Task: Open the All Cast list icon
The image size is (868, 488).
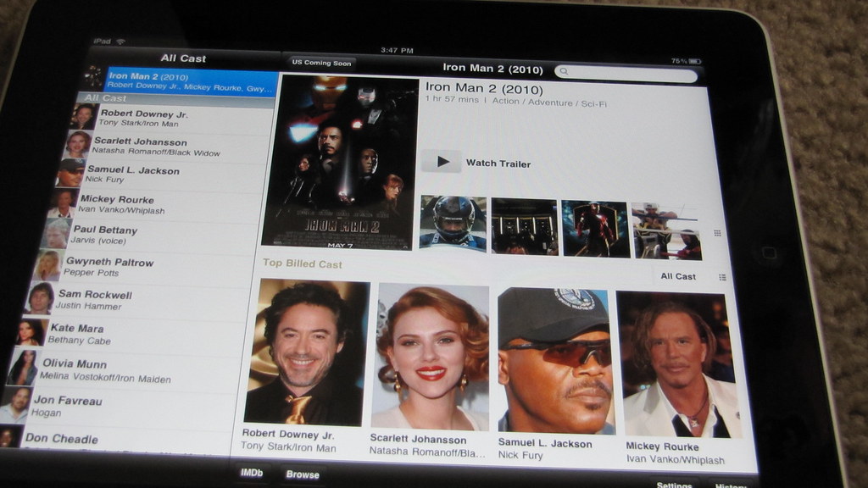Action: 722,277
